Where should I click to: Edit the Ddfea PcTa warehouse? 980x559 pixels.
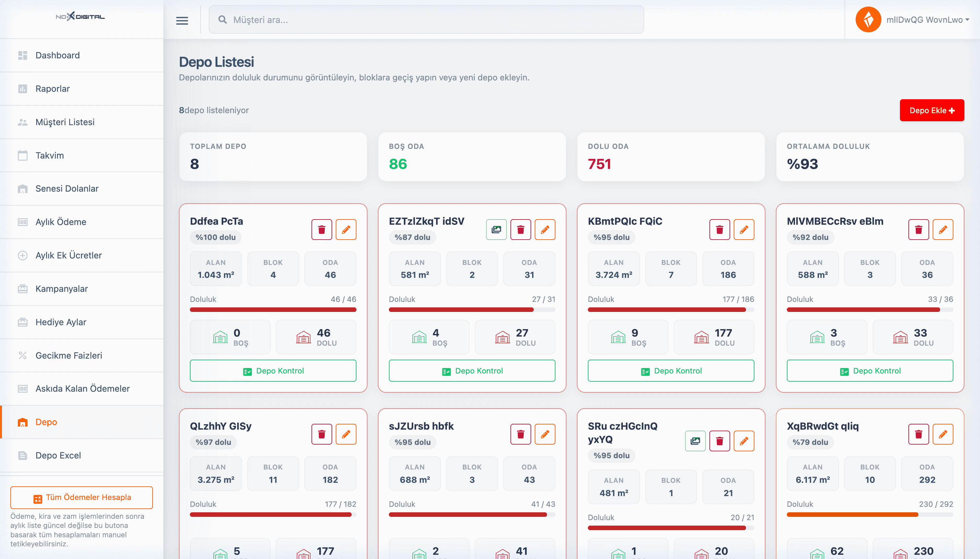tap(346, 230)
